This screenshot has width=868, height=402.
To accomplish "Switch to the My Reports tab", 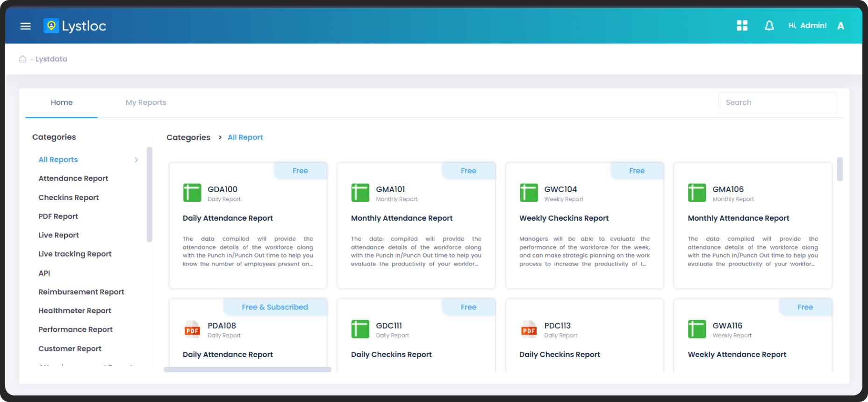I will pyautogui.click(x=146, y=102).
